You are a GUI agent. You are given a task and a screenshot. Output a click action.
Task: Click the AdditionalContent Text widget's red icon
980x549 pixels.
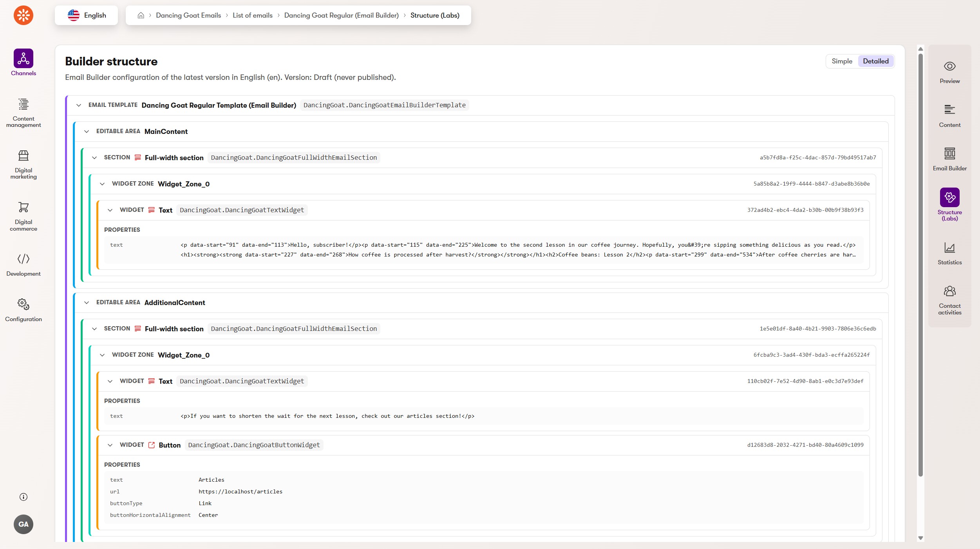click(152, 381)
